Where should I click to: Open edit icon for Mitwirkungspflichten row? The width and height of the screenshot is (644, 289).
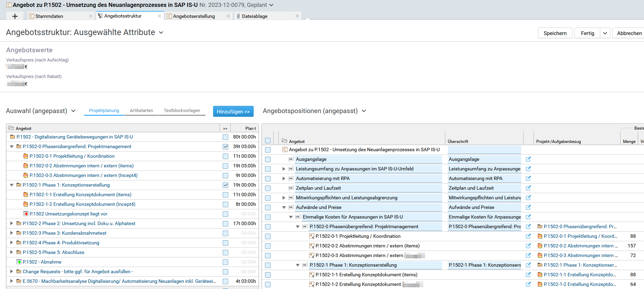click(x=528, y=198)
